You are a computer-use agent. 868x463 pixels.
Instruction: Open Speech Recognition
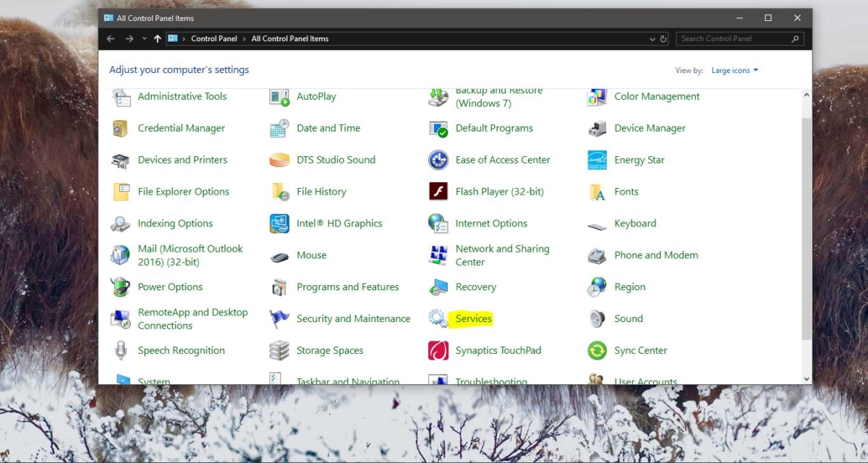pos(181,350)
